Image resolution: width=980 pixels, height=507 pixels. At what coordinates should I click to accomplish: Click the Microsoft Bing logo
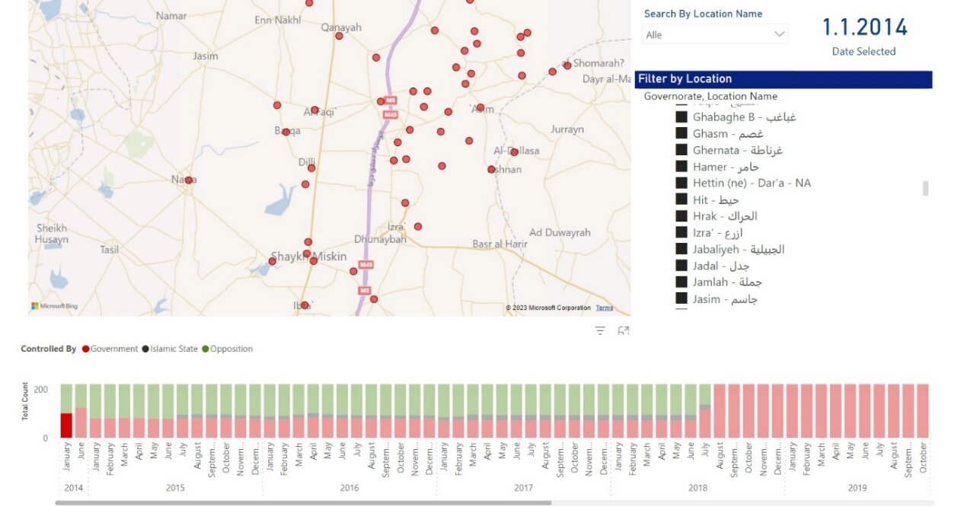coord(54,306)
